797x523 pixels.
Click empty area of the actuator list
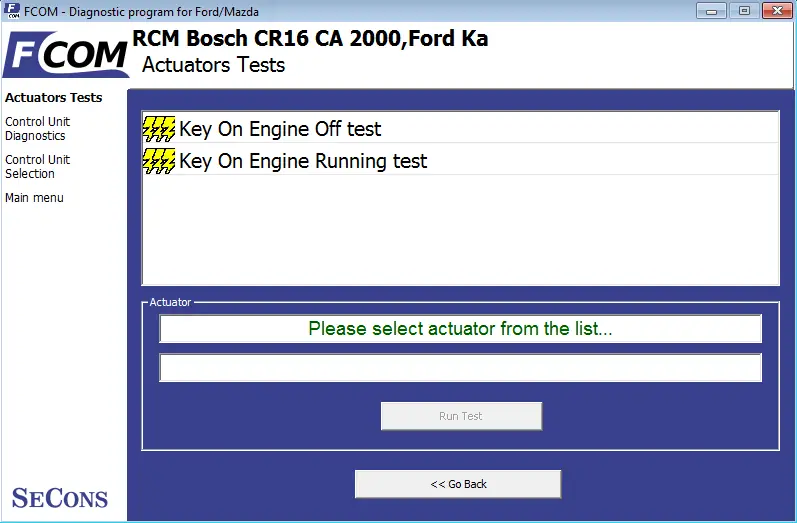[461, 230]
